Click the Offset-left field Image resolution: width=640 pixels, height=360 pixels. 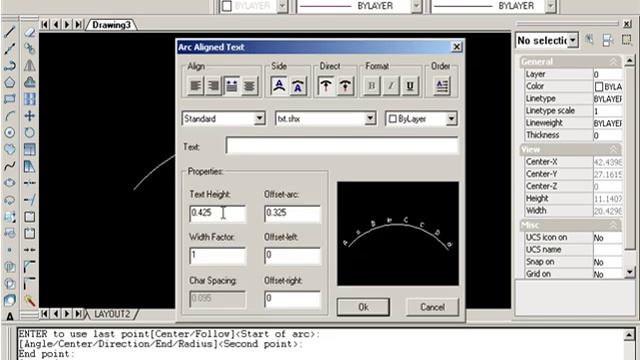coord(292,256)
